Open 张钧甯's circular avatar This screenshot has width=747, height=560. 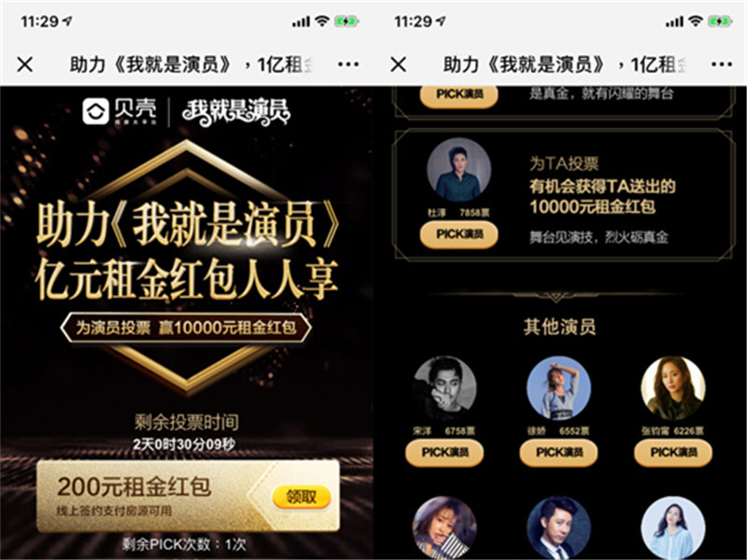(x=673, y=388)
